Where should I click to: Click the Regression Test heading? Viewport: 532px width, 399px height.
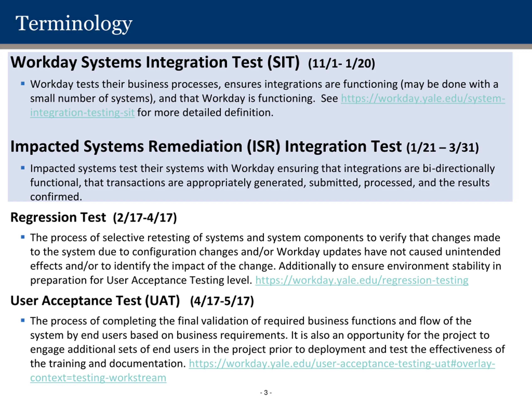coord(58,217)
